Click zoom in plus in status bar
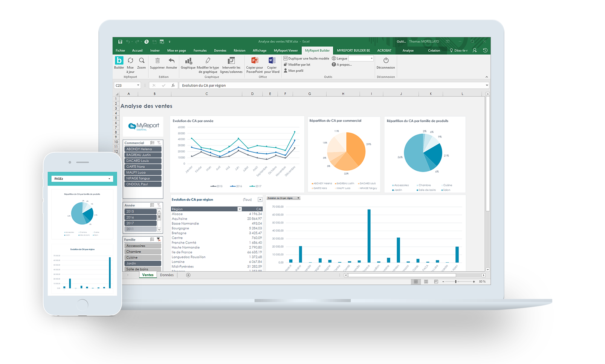The height and width of the screenshot is (364, 605). [x=474, y=281]
